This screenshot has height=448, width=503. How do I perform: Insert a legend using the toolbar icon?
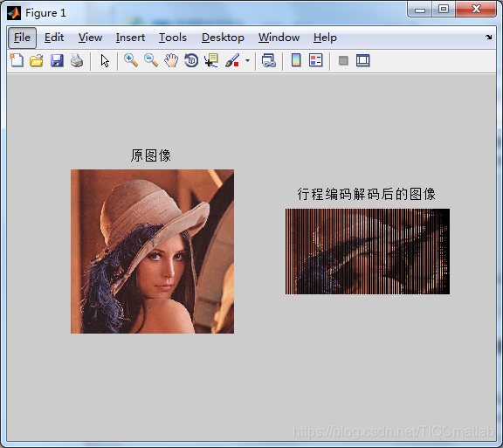(x=316, y=60)
